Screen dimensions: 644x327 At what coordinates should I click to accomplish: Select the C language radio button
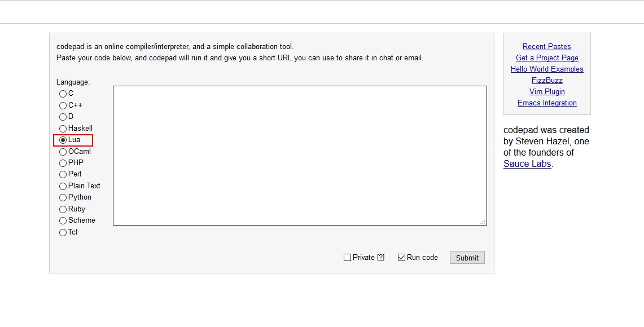[63, 94]
